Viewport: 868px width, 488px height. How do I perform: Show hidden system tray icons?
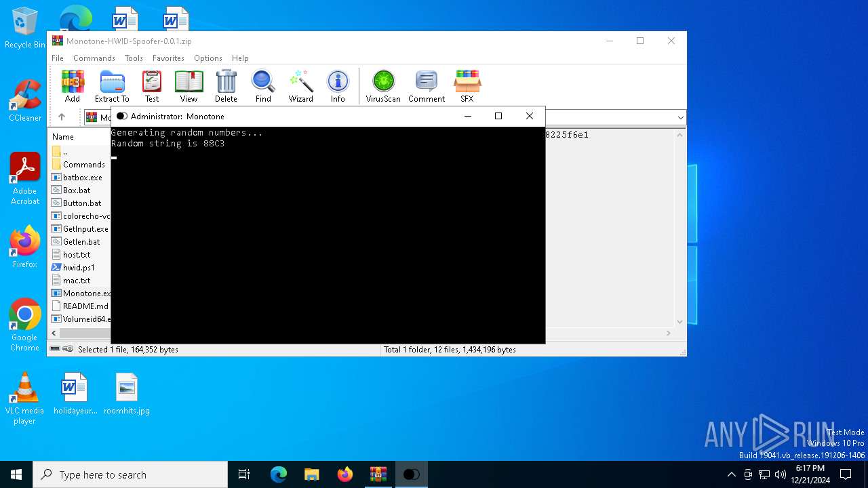[731, 474]
